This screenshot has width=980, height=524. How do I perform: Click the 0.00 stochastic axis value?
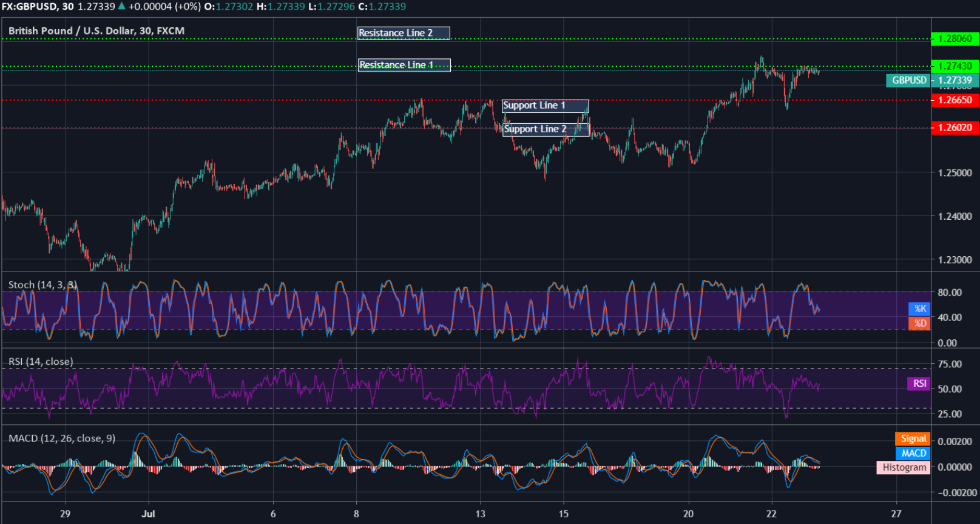[x=947, y=343]
